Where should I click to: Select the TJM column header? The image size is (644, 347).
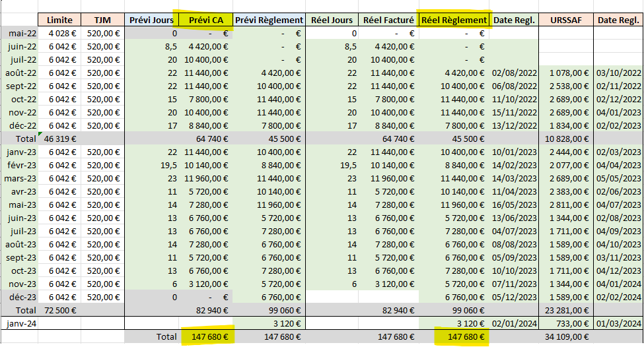[102, 20]
